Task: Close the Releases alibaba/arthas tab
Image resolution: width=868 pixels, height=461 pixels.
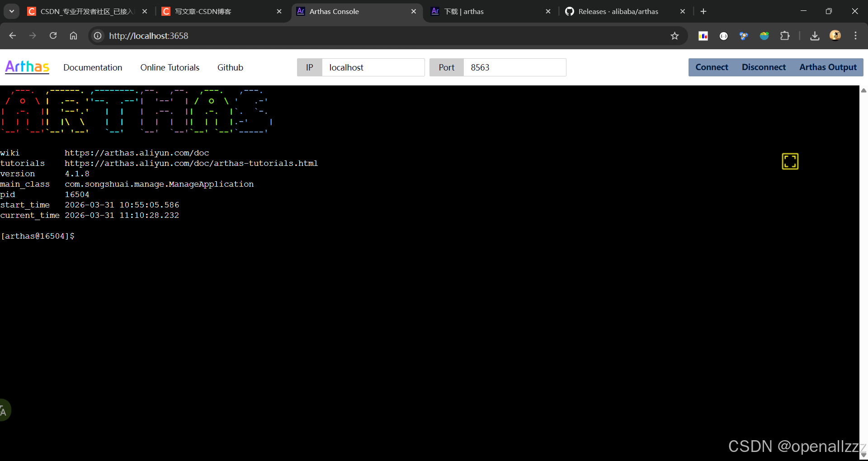Action: [683, 11]
